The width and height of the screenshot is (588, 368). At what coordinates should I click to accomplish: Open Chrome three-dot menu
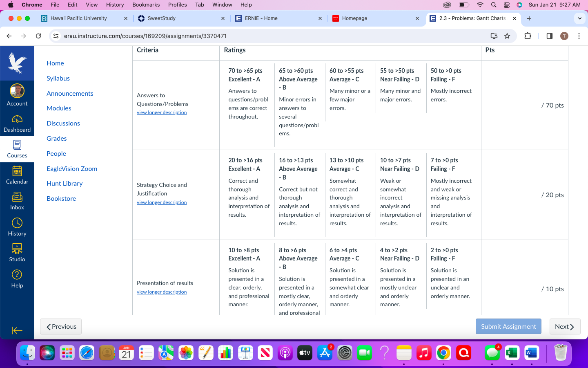tap(579, 36)
